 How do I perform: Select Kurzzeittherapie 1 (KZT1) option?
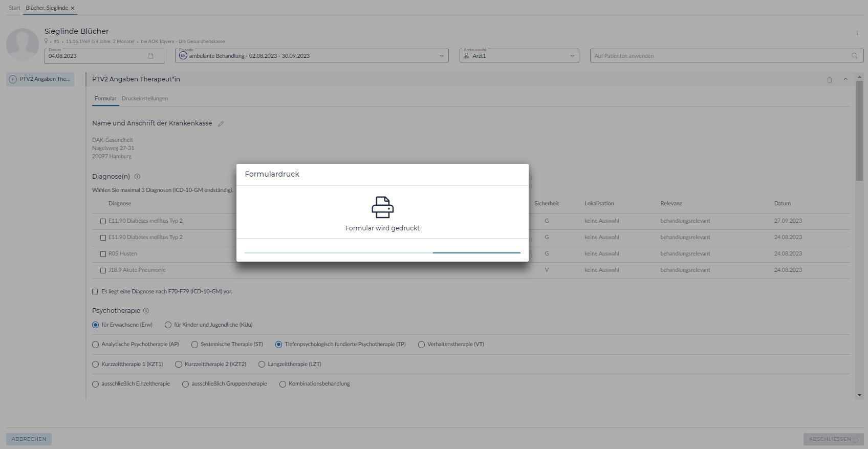click(x=95, y=365)
